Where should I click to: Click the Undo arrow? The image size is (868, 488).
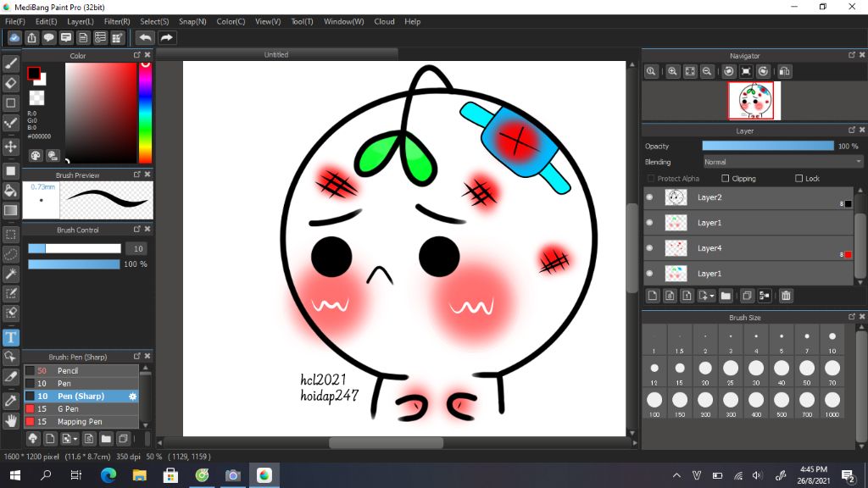[x=145, y=37]
